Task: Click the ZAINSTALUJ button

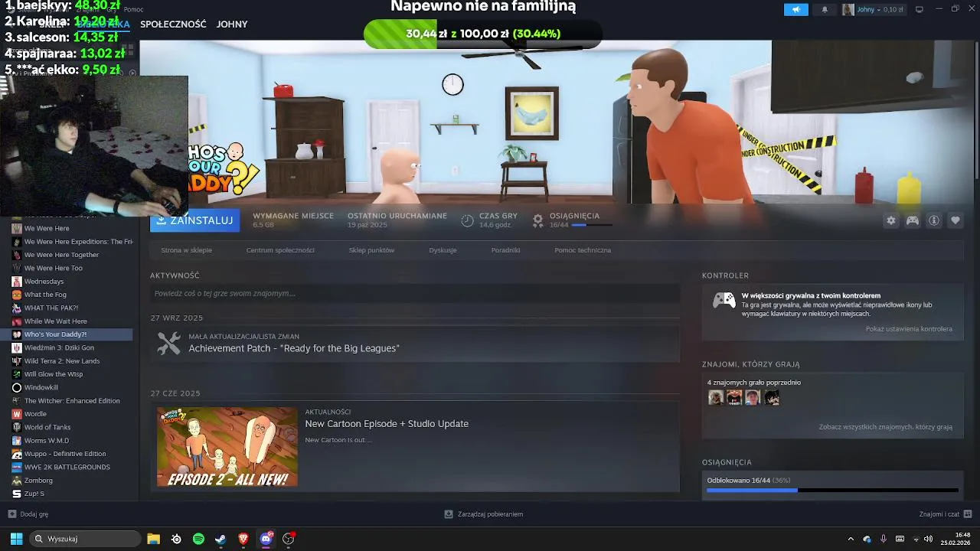Action: (195, 220)
